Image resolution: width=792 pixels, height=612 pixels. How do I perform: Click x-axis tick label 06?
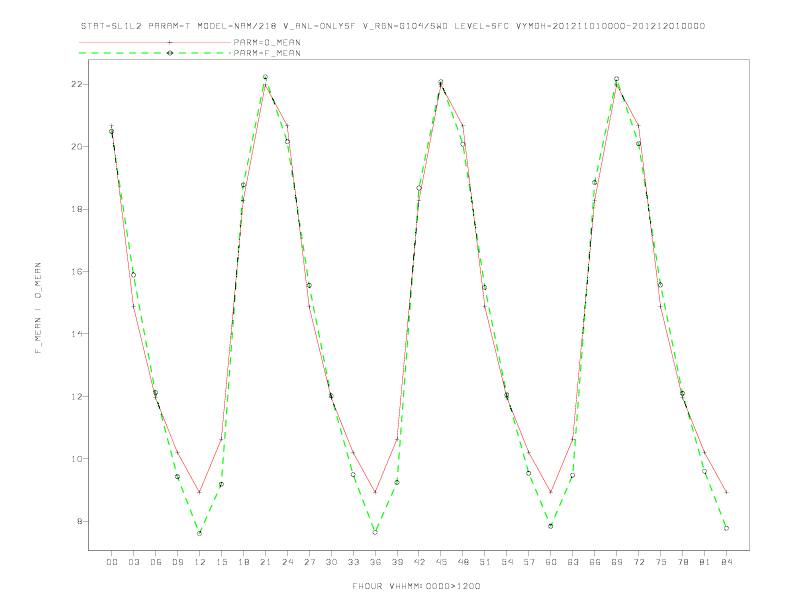click(156, 562)
